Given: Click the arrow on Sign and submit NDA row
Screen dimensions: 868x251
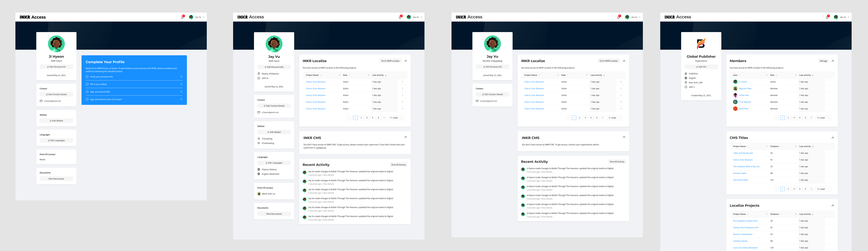Looking at the screenshot, I should click(x=181, y=92).
